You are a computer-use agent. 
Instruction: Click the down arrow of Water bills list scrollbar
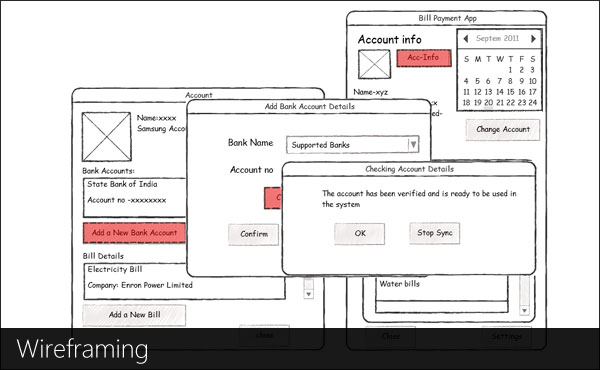524,310
